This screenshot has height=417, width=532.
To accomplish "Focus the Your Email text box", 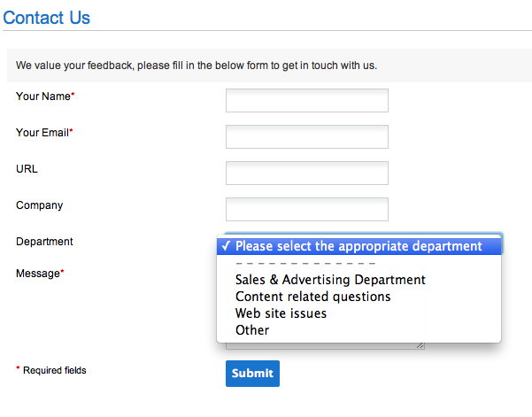I will [306, 136].
